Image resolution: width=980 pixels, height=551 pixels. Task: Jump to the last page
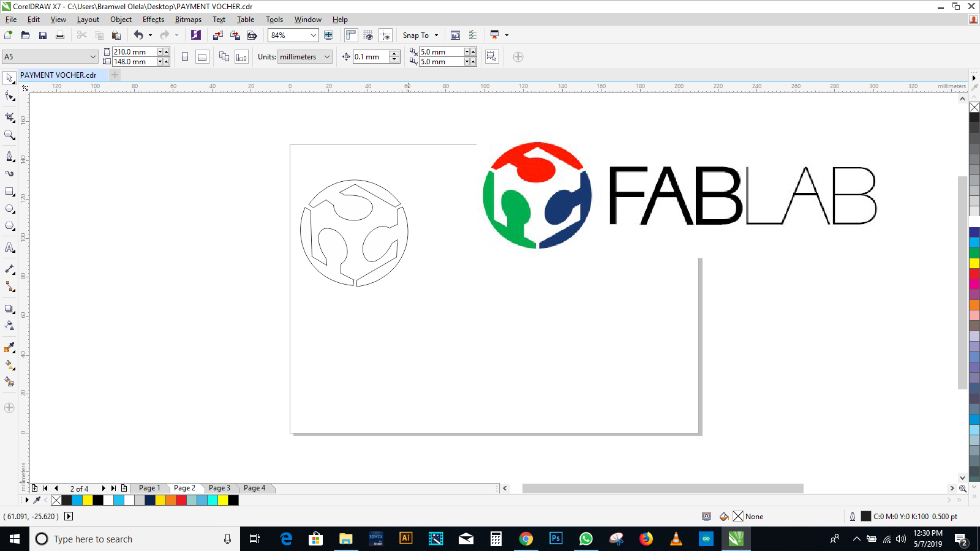click(x=113, y=488)
